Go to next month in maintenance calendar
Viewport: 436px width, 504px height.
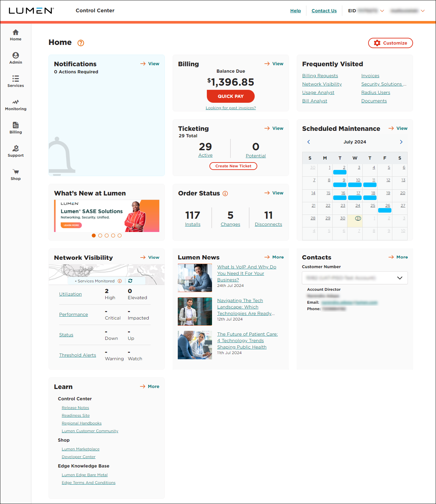pyautogui.click(x=401, y=142)
